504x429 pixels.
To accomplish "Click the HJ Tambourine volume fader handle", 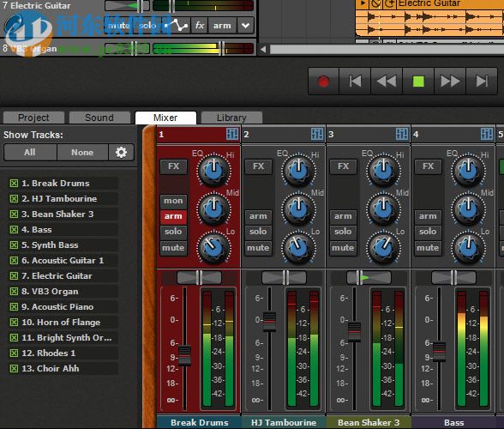I will click(269, 322).
